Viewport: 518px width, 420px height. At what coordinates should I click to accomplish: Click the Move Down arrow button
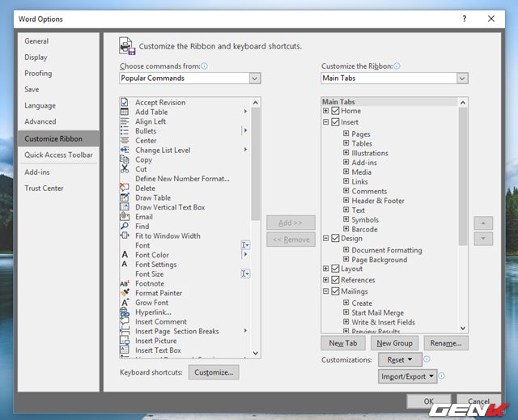[x=483, y=239]
